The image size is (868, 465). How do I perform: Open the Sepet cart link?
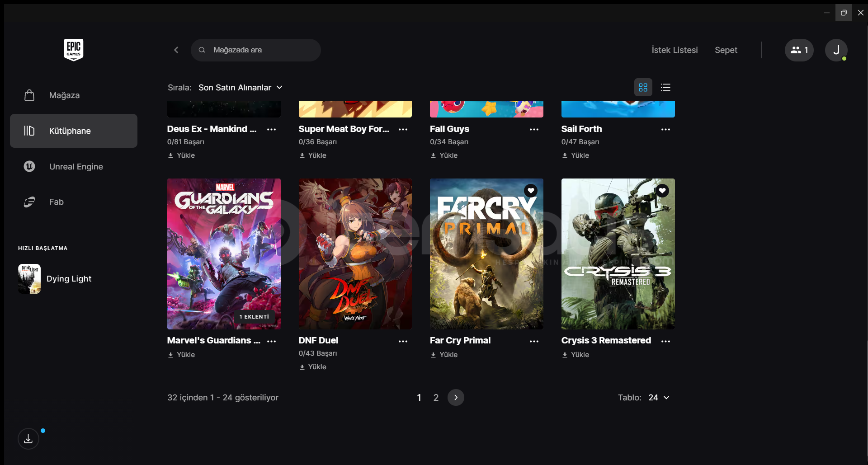pyautogui.click(x=726, y=50)
